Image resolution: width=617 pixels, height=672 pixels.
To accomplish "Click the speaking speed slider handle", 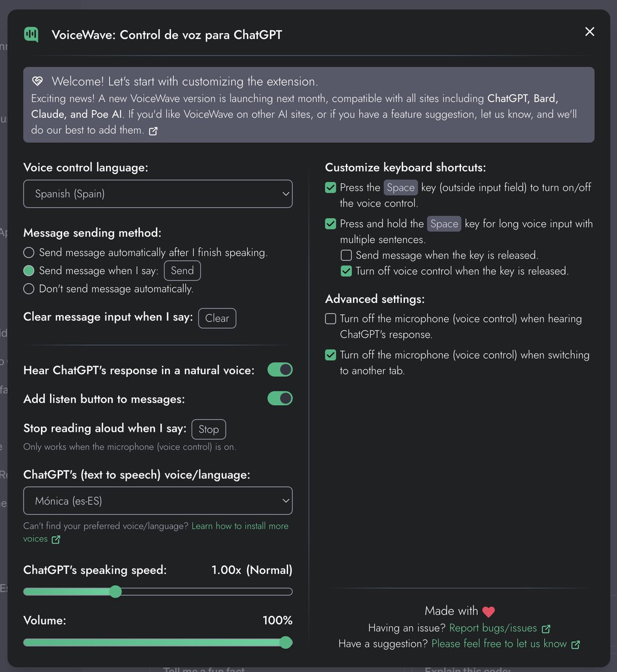I will click(115, 592).
